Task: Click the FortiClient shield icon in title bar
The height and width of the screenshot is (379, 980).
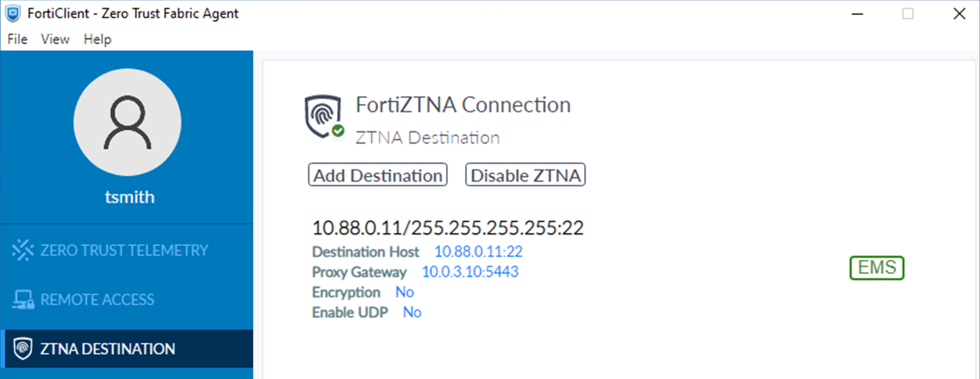Action: pos(13,14)
